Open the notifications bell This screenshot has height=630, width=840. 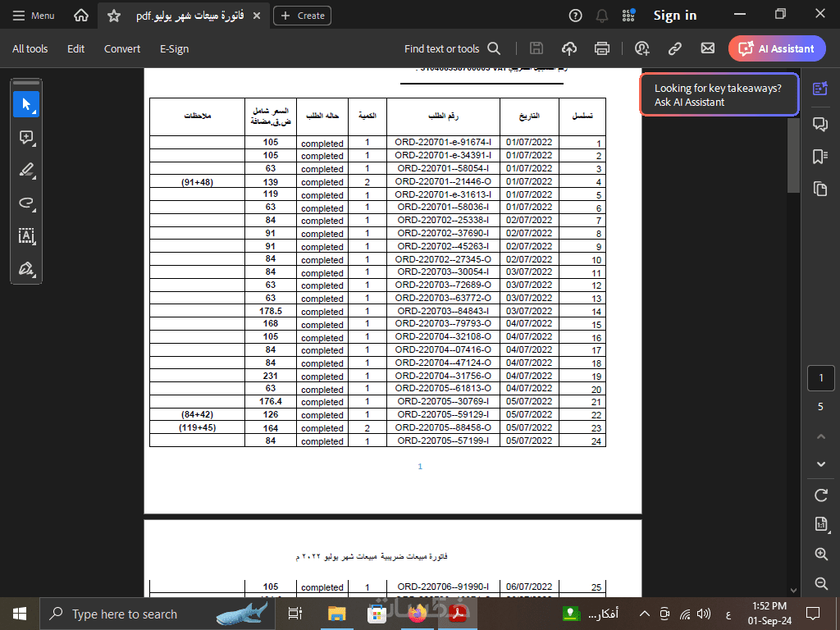[602, 16]
